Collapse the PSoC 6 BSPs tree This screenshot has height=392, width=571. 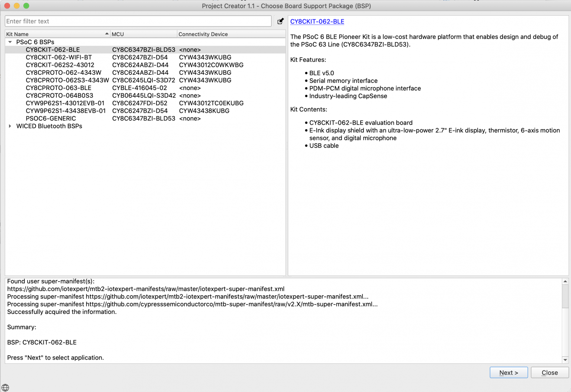[x=10, y=42]
